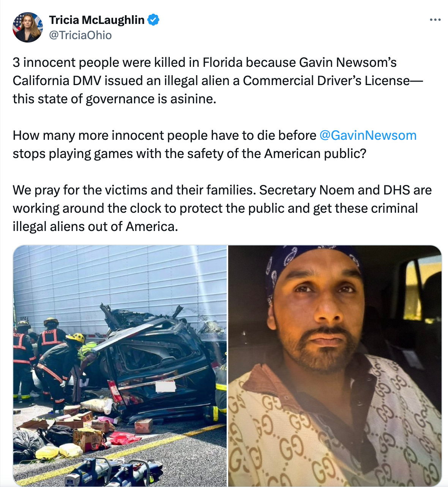Click the paragraph starting "3 innocent people"
Image resolution: width=448 pixels, height=487 pixels.
click(x=218, y=81)
